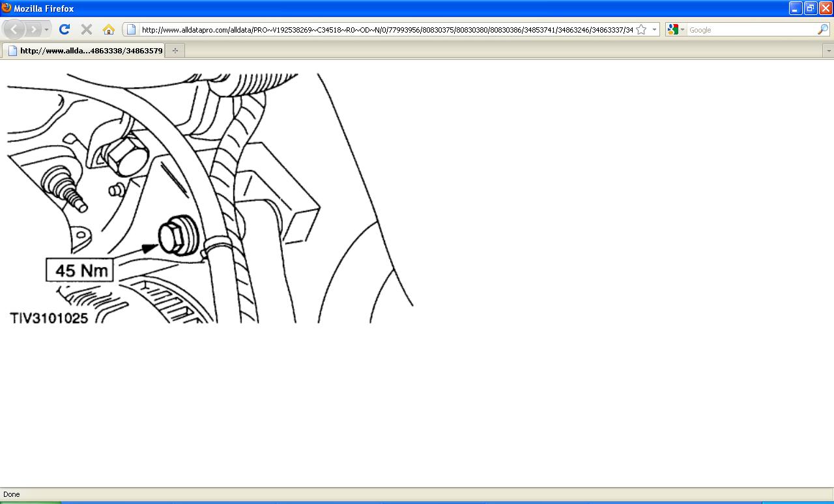This screenshot has width=834, height=504.
Task: Bookmark this page with the star icon
Action: (x=641, y=30)
